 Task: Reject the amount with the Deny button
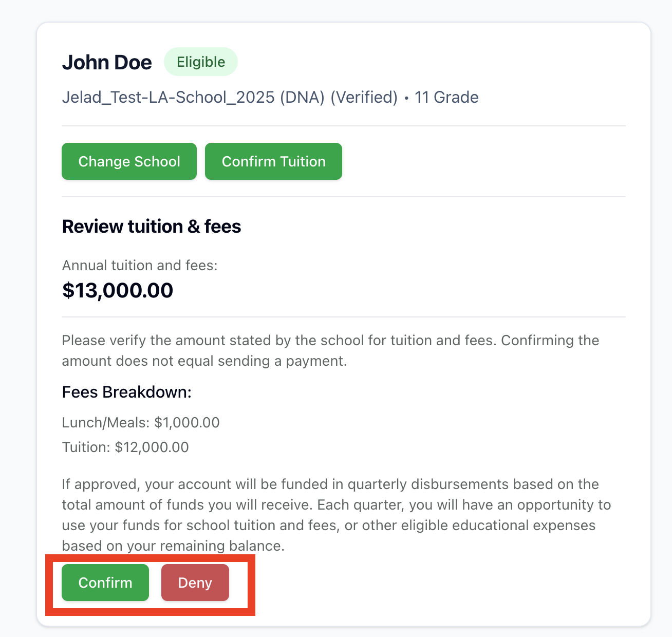(195, 583)
